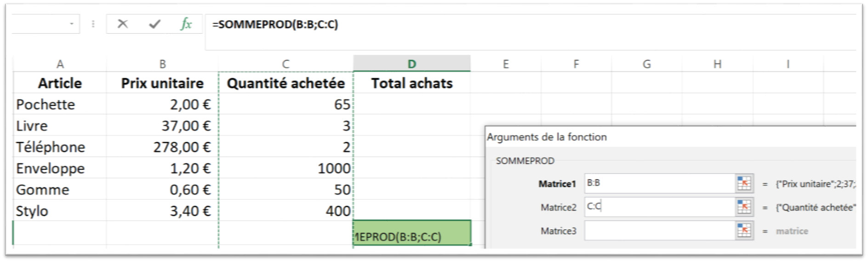Image resolution: width=868 pixels, height=262 pixels.
Task: Click the insert function fx icon
Action: tap(186, 24)
